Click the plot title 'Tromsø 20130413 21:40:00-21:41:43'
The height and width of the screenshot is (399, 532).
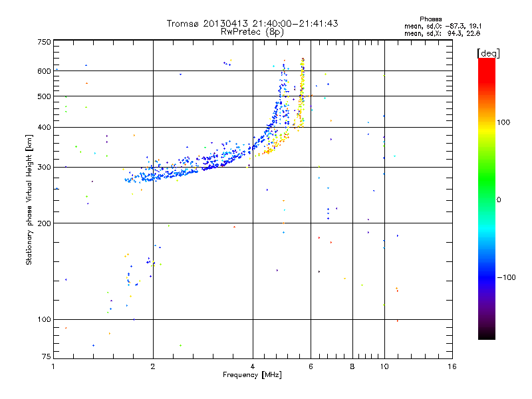pos(252,23)
